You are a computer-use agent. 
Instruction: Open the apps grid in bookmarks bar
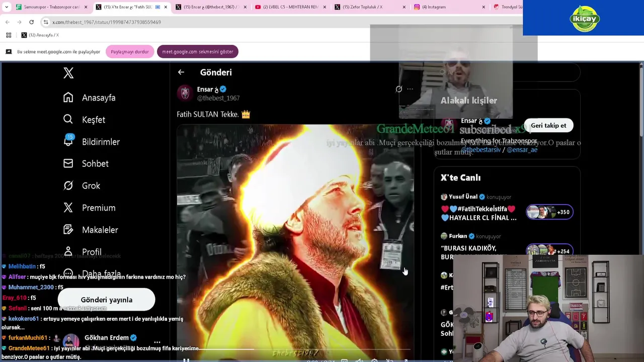9,35
